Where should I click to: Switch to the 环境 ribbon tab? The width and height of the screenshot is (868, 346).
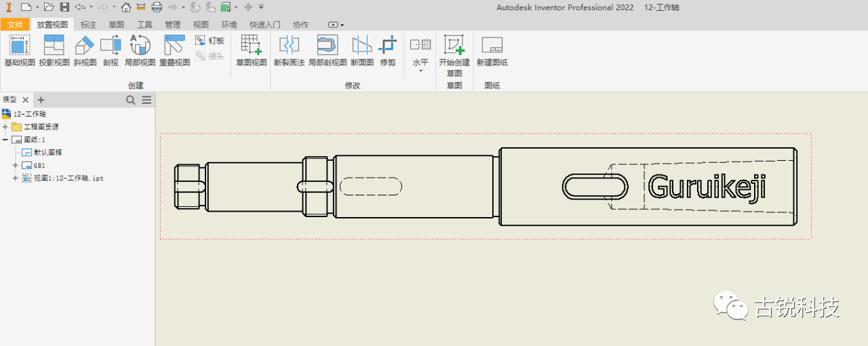coord(229,24)
